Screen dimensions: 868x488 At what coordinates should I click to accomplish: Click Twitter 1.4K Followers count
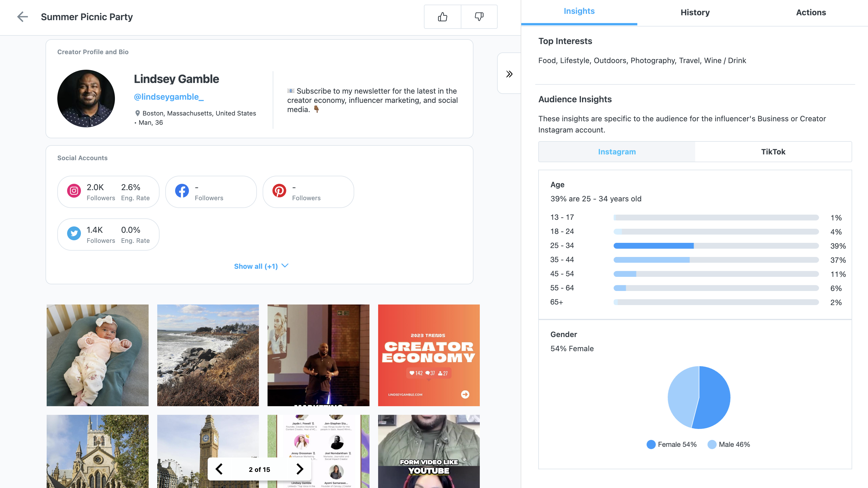coord(95,230)
